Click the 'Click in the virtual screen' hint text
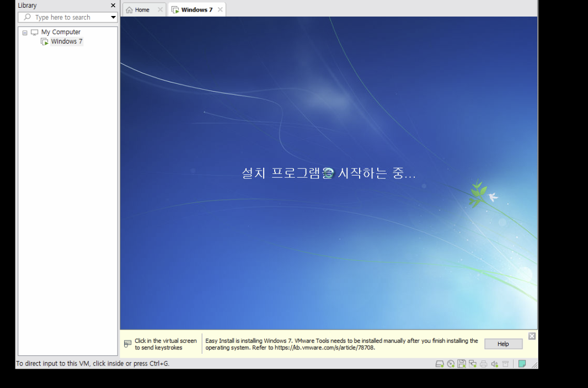Screen dimensions: 588x388 [165, 344]
